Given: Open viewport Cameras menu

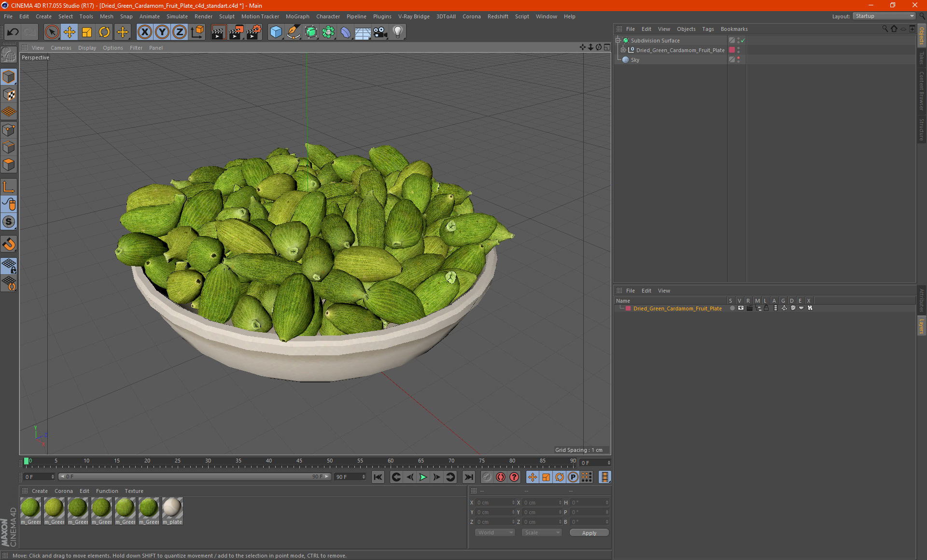Looking at the screenshot, I should coord(61,48).
